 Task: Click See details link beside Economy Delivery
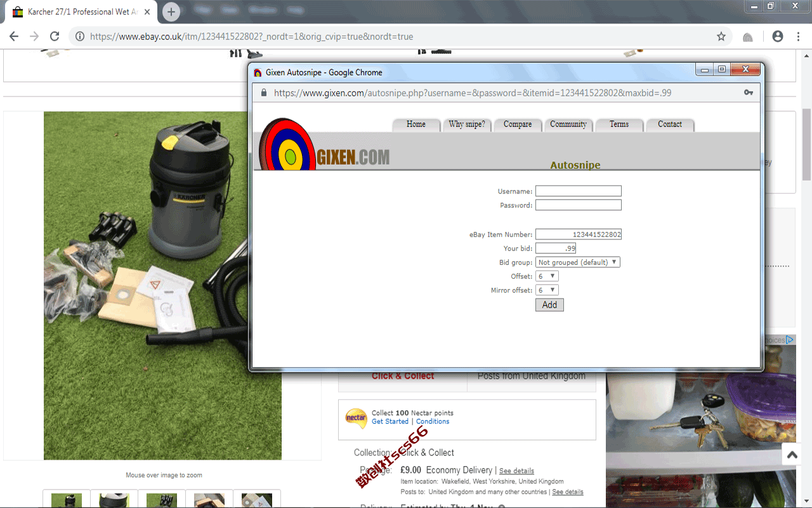(x=516, y=471)
